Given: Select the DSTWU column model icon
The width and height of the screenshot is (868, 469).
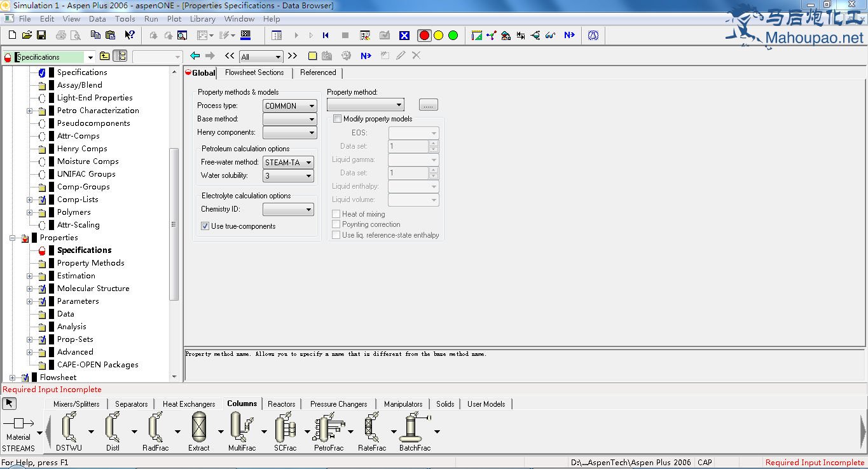Looking at the screenshot, I should pos(69,426).
